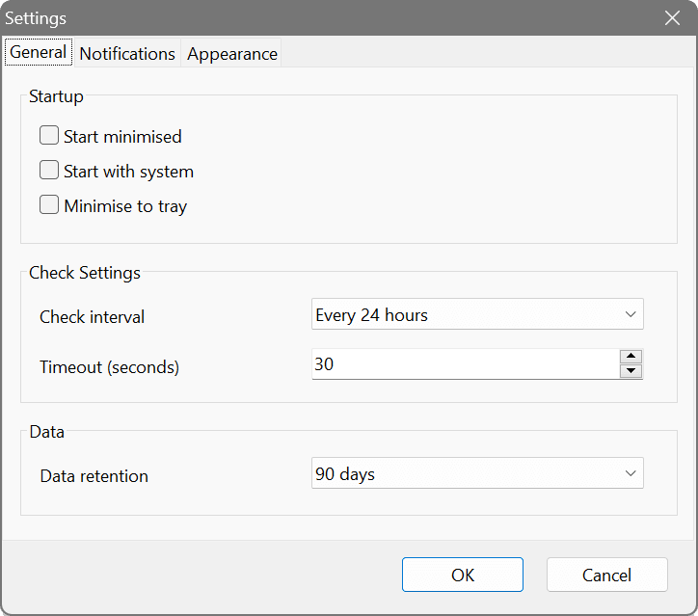Click the Settings window title

[36, 18]
